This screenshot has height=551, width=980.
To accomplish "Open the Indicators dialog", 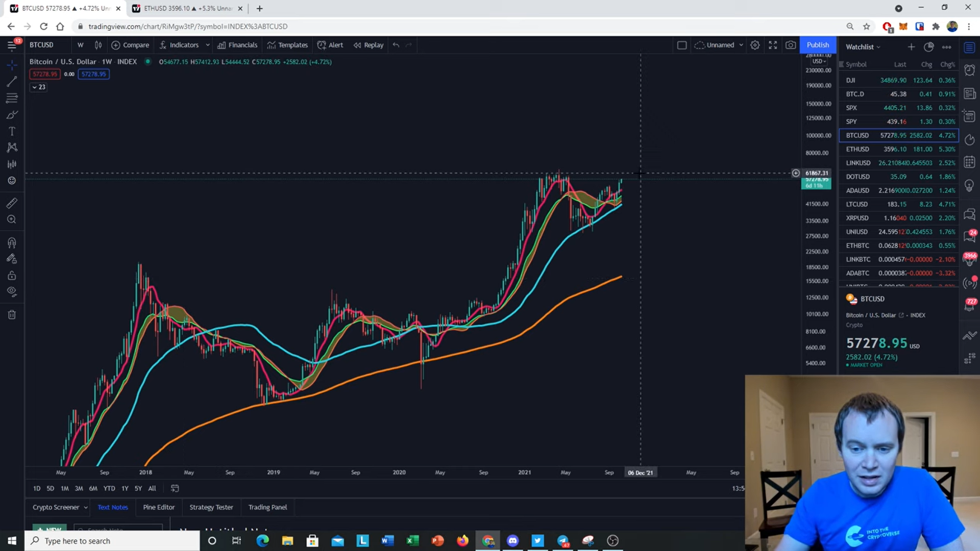I will 179,45.
